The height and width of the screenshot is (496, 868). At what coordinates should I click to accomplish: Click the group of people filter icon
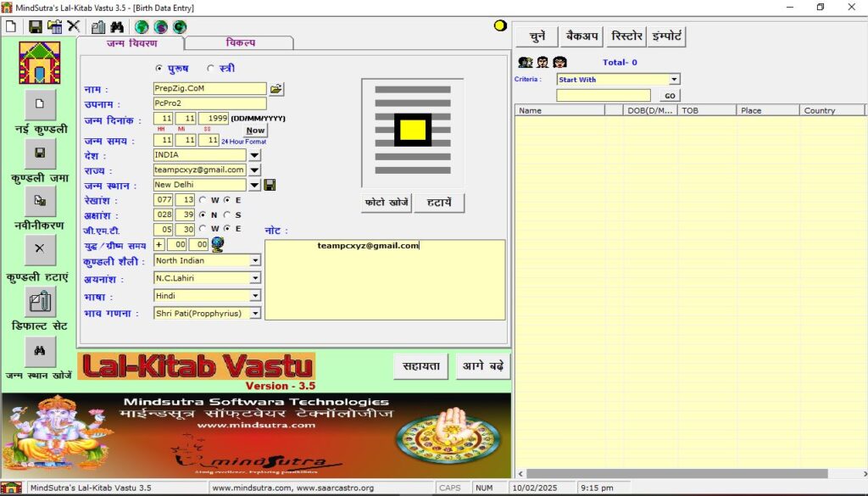pos(526,62)
